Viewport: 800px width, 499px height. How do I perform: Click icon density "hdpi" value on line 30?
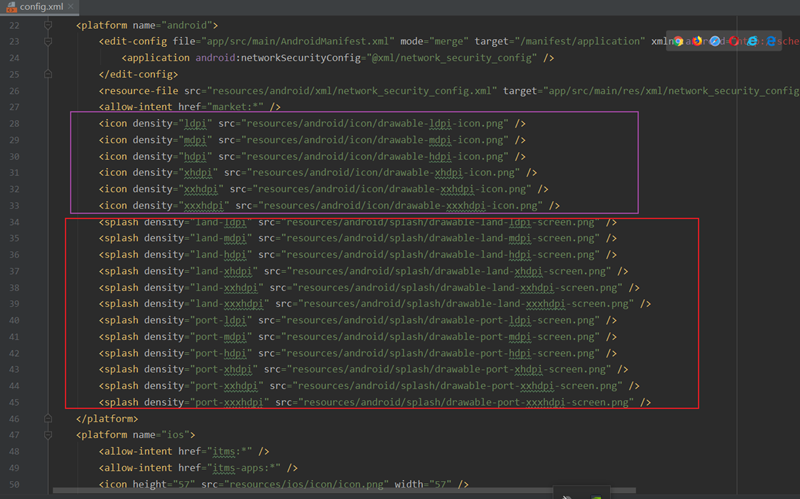tap(195, 156)
